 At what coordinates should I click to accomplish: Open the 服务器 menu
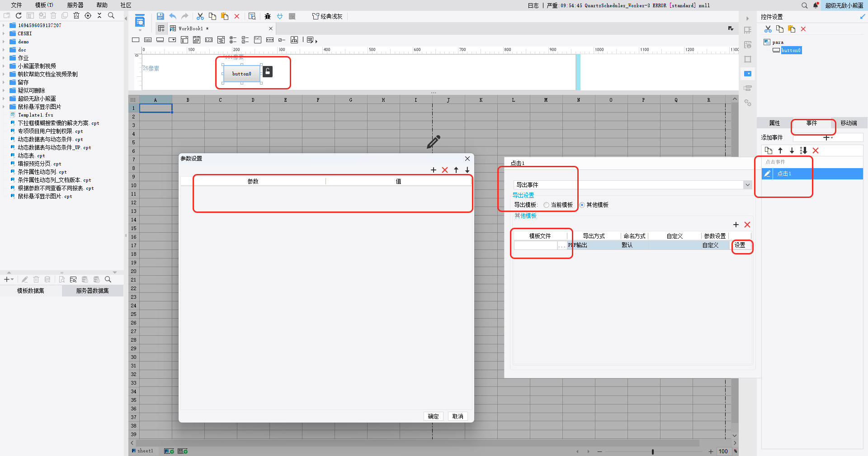click(x=75, y=5)
